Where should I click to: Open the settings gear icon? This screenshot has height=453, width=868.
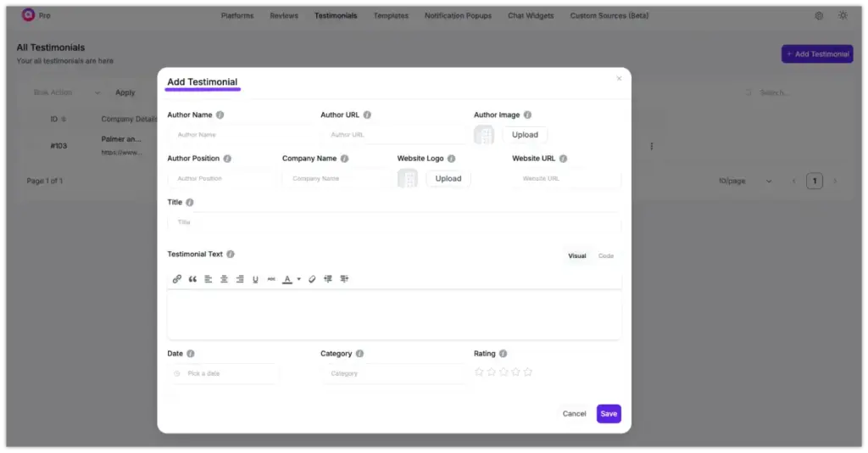coord(819,15)
